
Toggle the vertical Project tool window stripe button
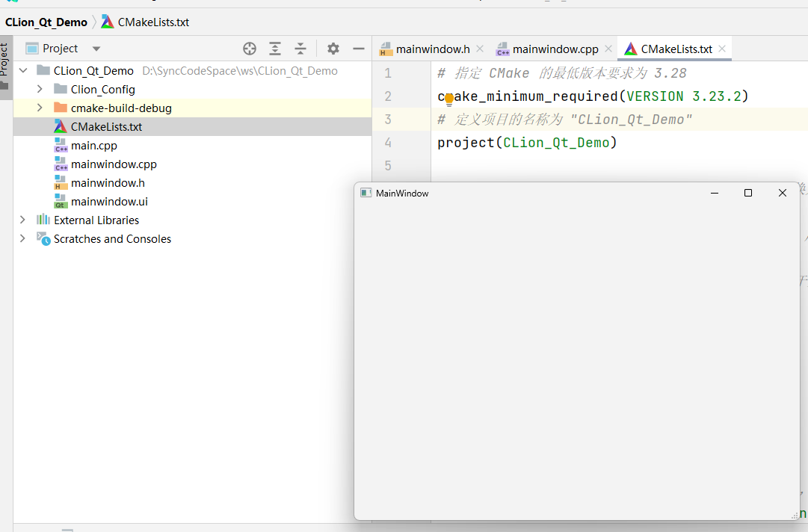click(4, 67)
